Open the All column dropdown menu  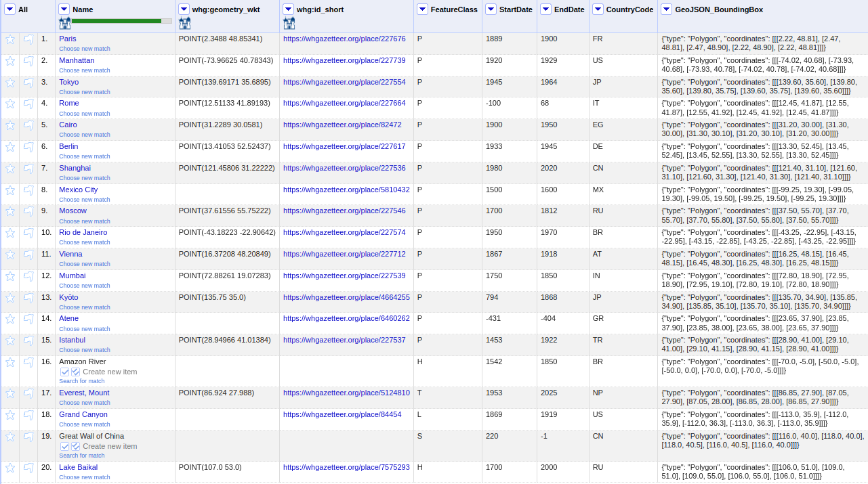click(9, 9)
